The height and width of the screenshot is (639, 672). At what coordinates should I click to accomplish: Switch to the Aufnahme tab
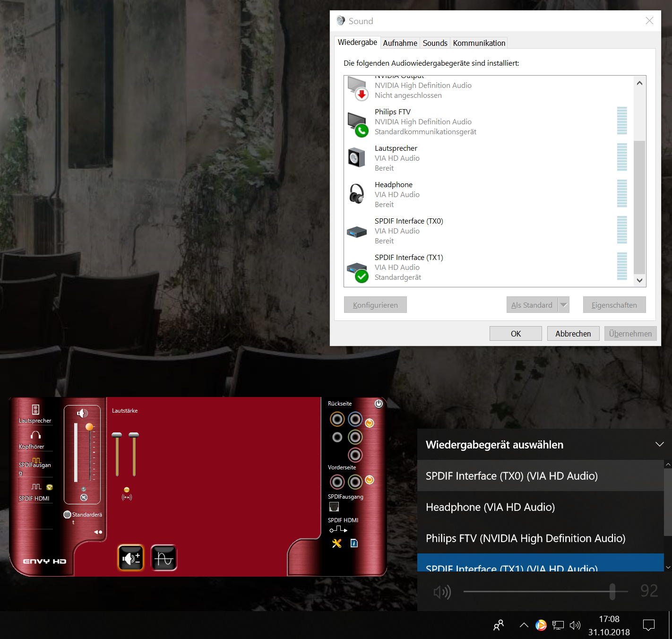point(400,43)
